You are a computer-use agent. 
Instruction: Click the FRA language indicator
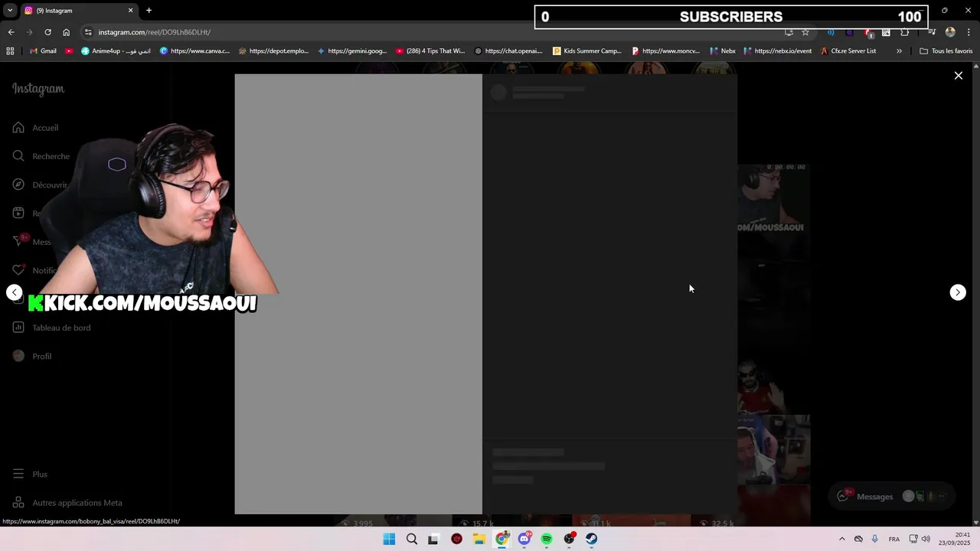[x=894, y=540]
